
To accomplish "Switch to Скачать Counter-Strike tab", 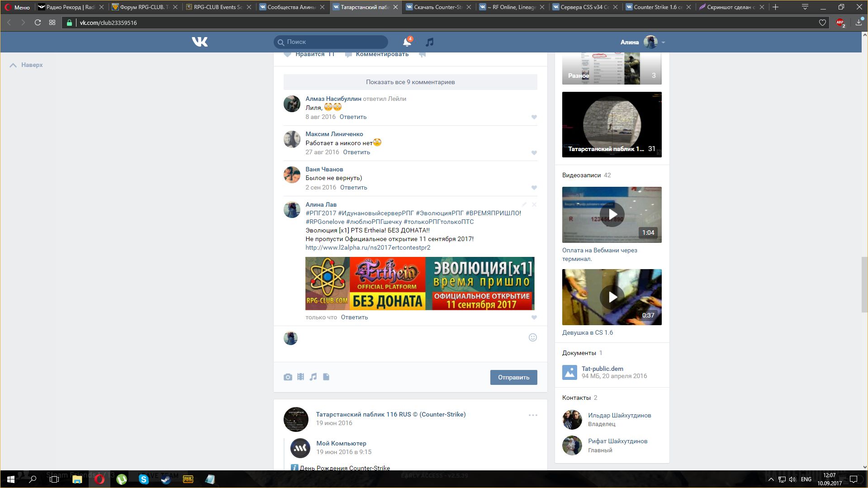I will 439,7.
